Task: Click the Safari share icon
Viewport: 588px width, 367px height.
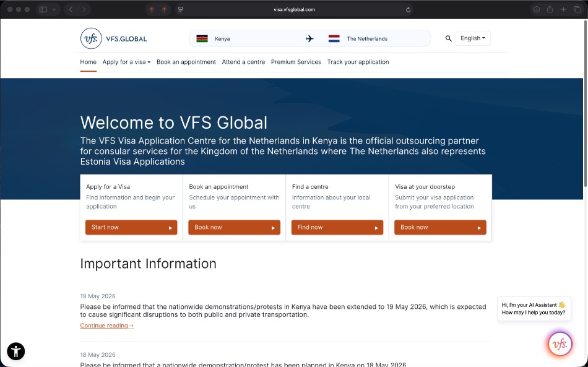Action: (550, 9)
